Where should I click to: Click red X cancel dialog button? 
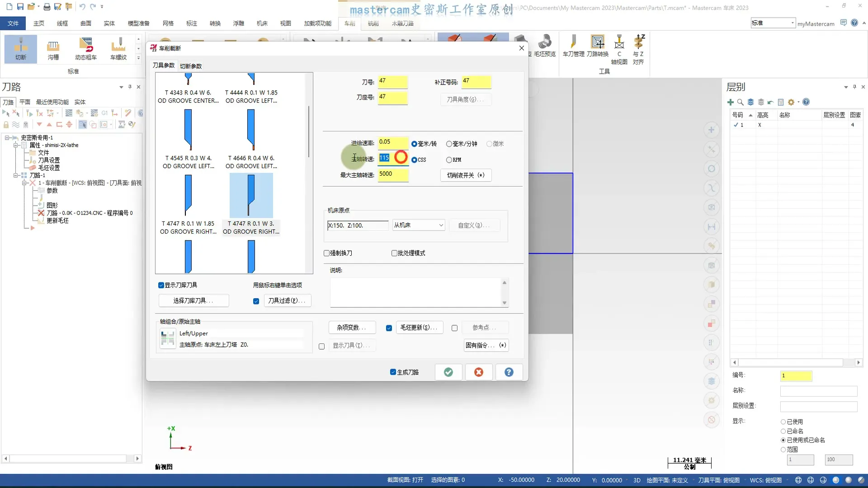[x=478, y=372]
